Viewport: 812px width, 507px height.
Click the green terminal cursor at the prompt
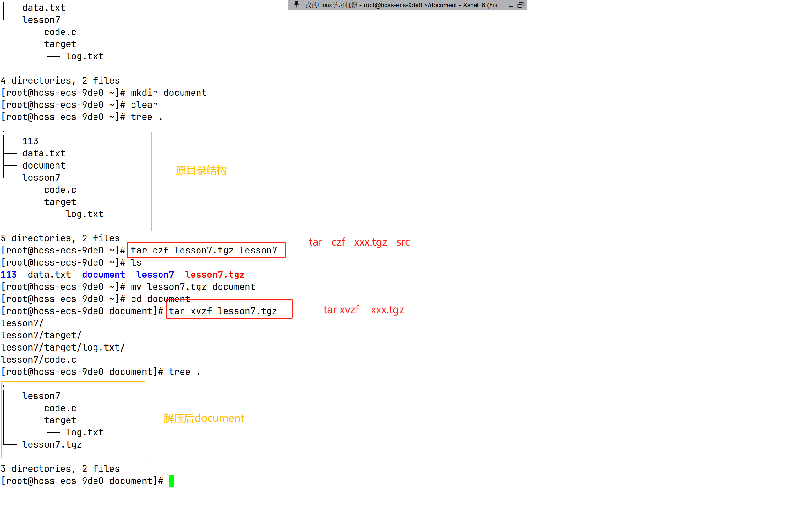tap(172, 481)
